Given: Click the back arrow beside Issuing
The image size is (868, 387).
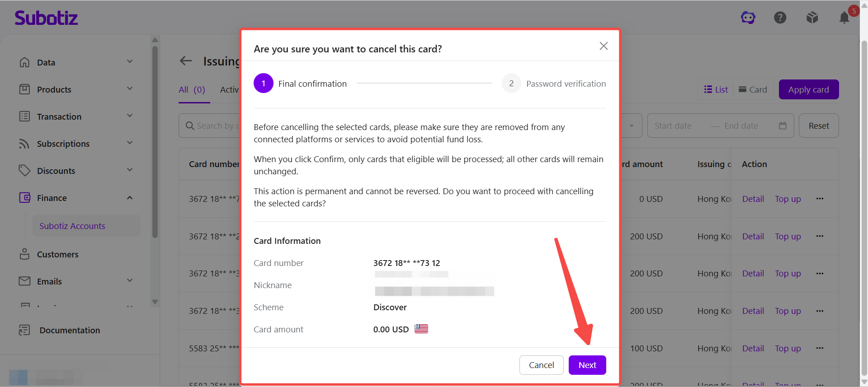Looking at the screenshot, I should (186, 61).
